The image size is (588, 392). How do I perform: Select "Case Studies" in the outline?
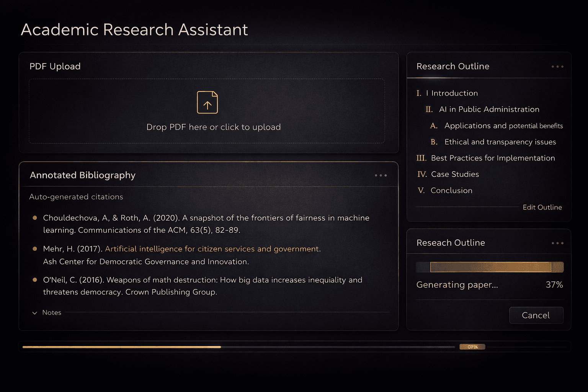(455, 174)
